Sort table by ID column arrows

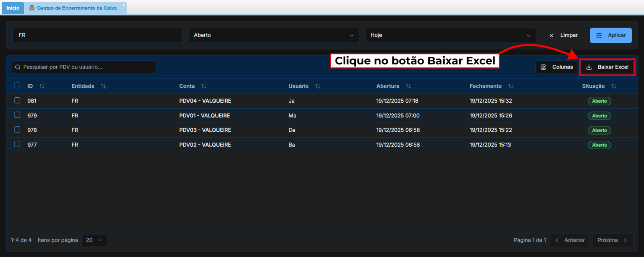coord(42,86)
